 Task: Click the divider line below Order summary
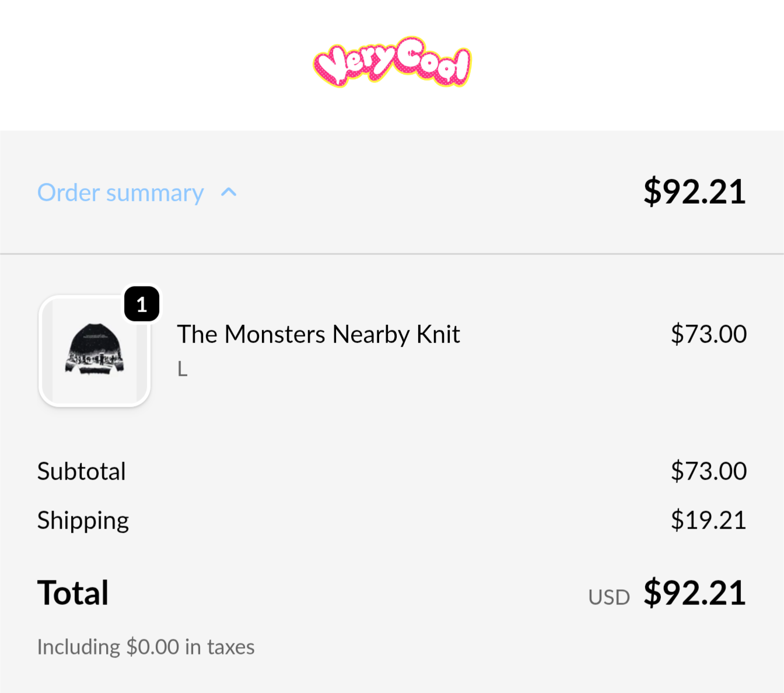pos(392,254)
